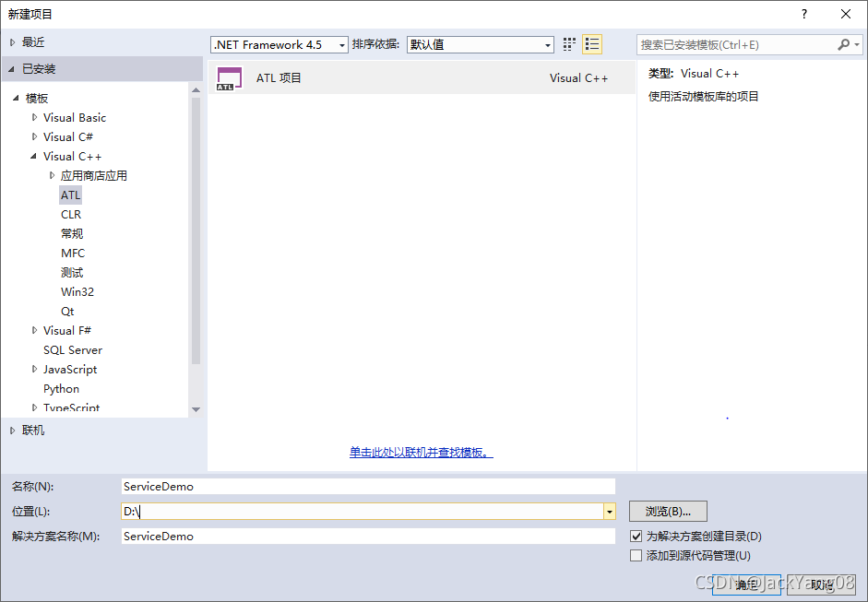The image size is (868, 602).
Task: Select the ATL 项目 template row
Action: pos(422,78)
